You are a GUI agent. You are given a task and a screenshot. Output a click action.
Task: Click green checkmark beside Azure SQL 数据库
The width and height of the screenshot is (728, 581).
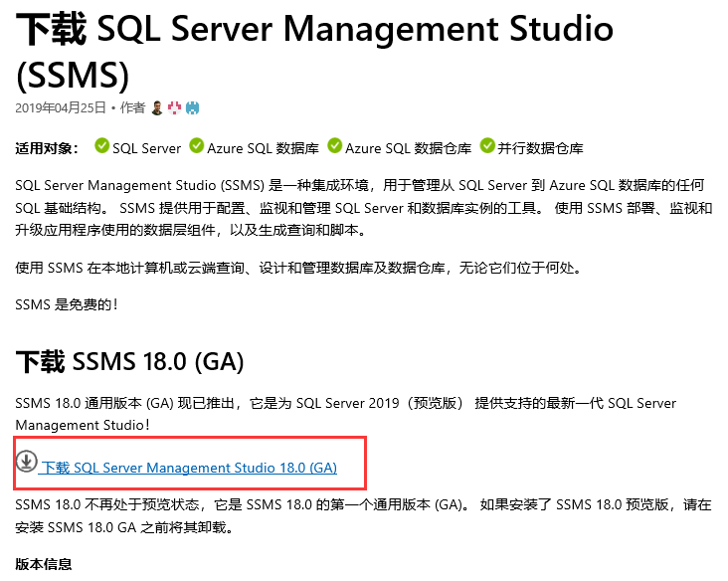[196, 145]
